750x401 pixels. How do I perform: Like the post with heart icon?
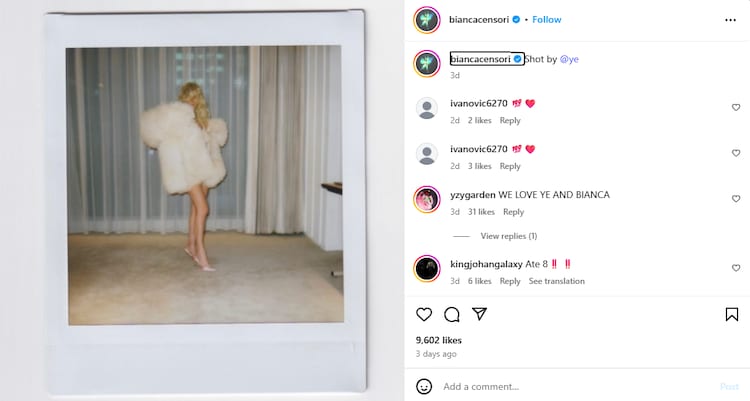coord(424,314)
